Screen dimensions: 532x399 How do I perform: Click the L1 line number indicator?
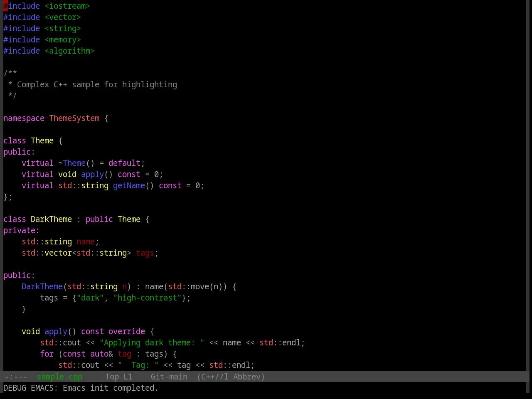tap(128, 377)
